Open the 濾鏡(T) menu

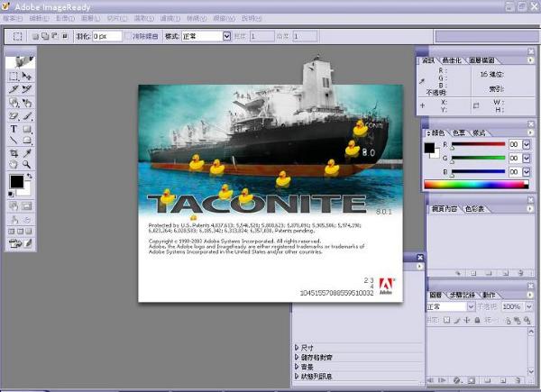point(170,18)
